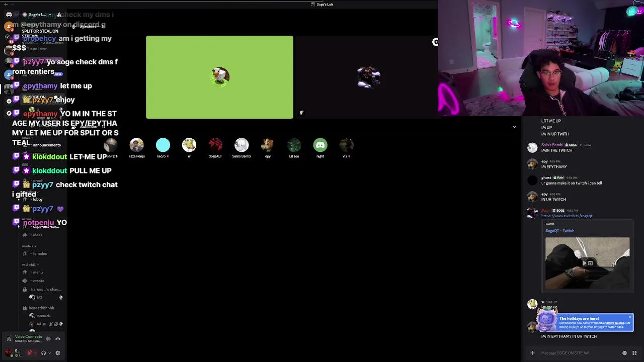The image size is (644, 362).
Task: Toggle noise suppression waveform icon
Action: [49, 339]
